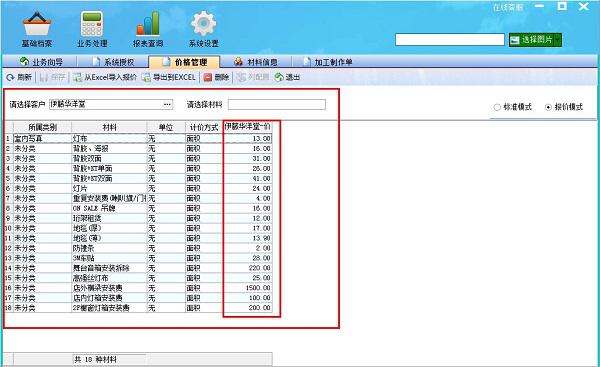This screenshot has height=367, width=600.
Task: Select the 报价模式 radio button
Action: click(x=548, y=107)
